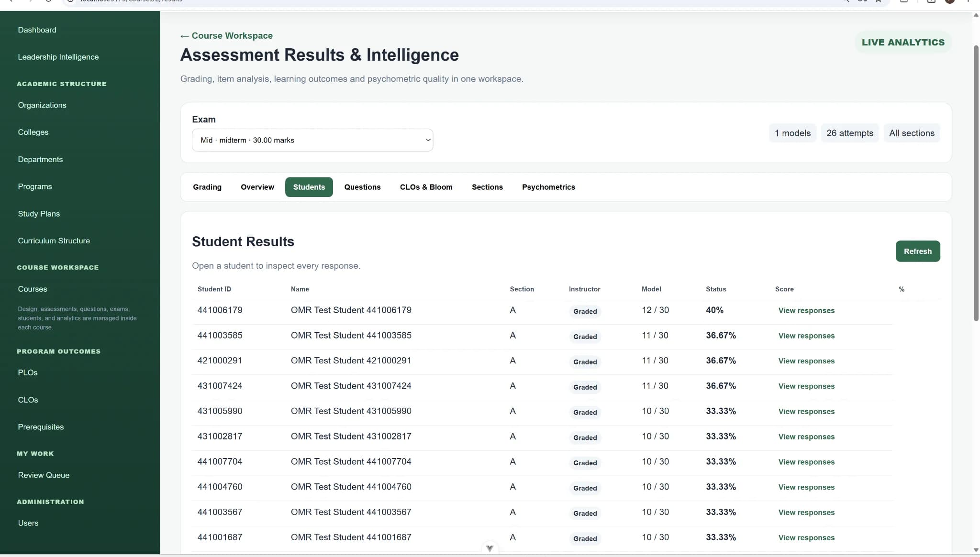Open Prerequisites in sidebar
This screenshot has width=980, height=557.
click(x=41, y=427)
